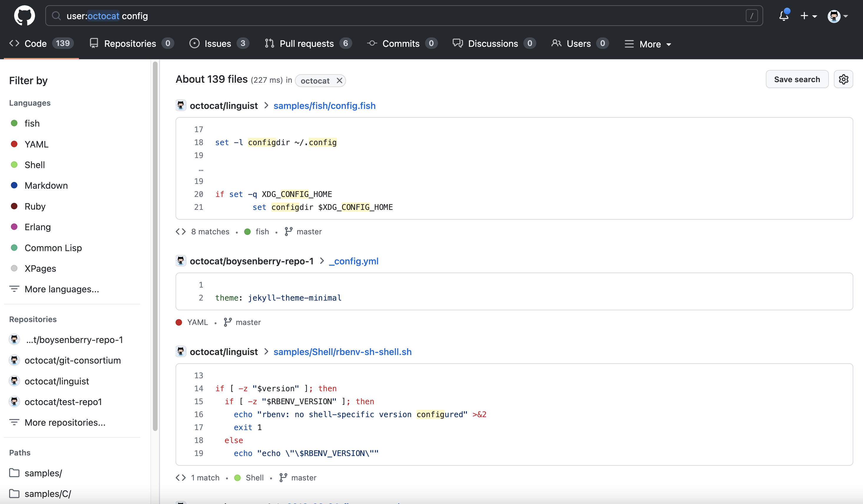Filter by fish language
The width and height of the screenshot is (863, 504).
tap(32, 123)
